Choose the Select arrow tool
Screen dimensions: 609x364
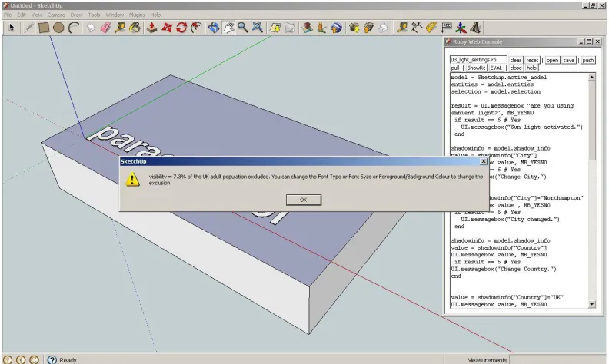tap(12, 28)
